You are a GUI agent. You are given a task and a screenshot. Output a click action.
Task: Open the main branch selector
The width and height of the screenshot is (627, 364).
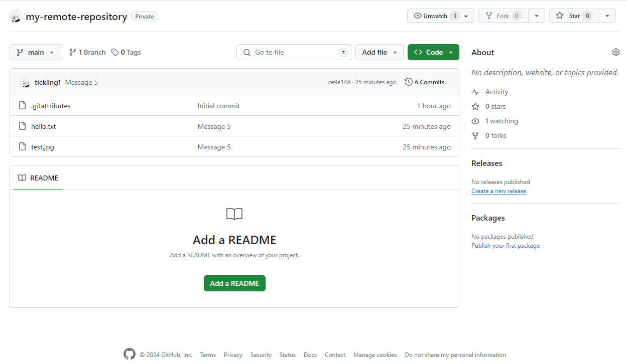click(36, 52)
